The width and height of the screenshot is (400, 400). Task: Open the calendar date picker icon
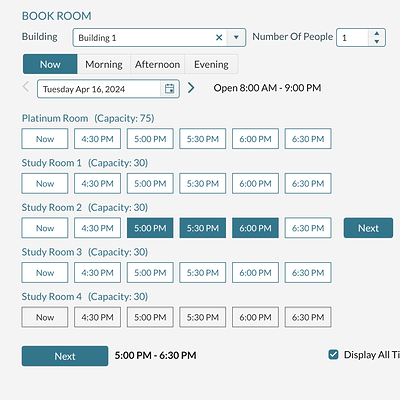pos(170,89)
